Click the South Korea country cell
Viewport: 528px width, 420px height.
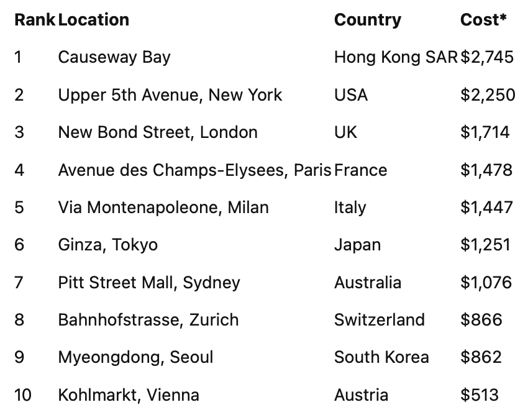coord(381,357)
